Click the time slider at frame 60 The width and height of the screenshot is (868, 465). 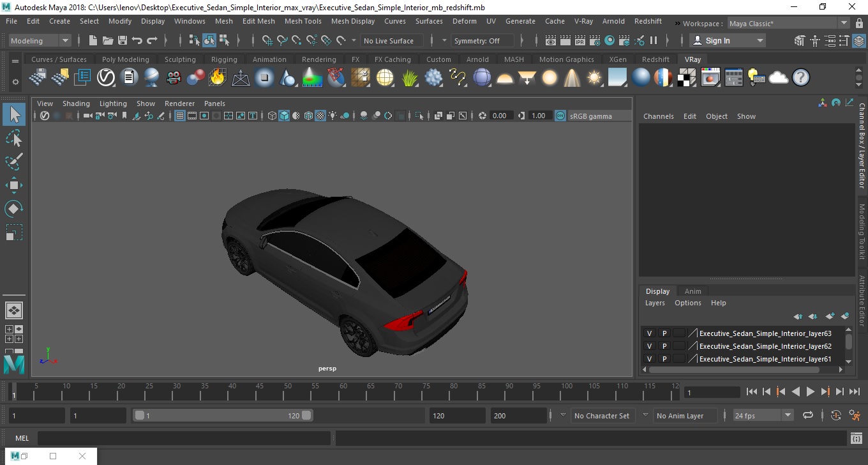[x=343, y=392]
